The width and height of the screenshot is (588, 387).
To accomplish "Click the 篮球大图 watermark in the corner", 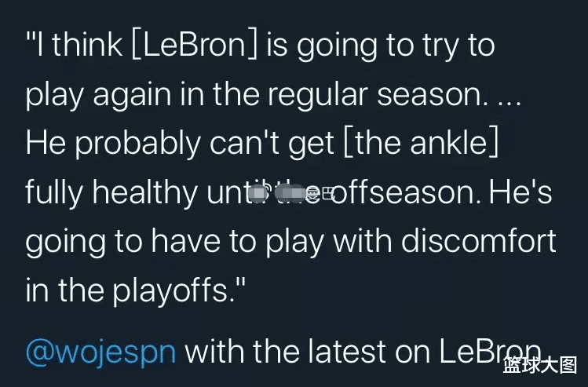I will 541,366.
